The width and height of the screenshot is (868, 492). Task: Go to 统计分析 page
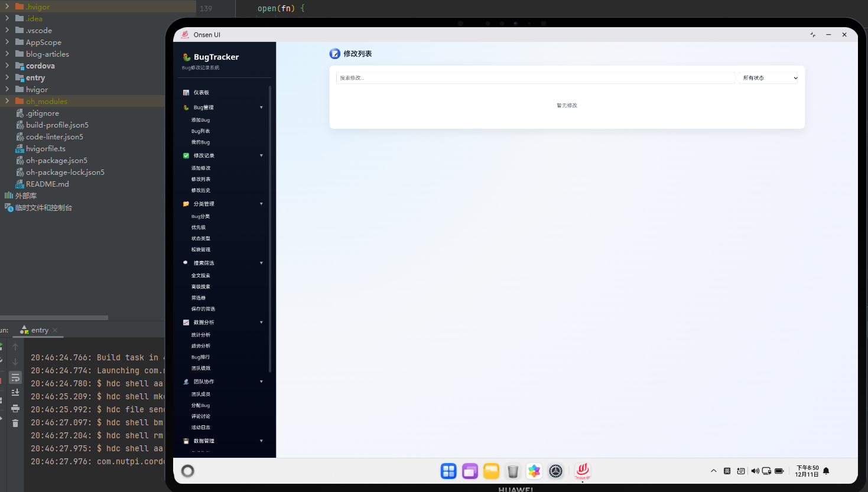coord(201,335)
